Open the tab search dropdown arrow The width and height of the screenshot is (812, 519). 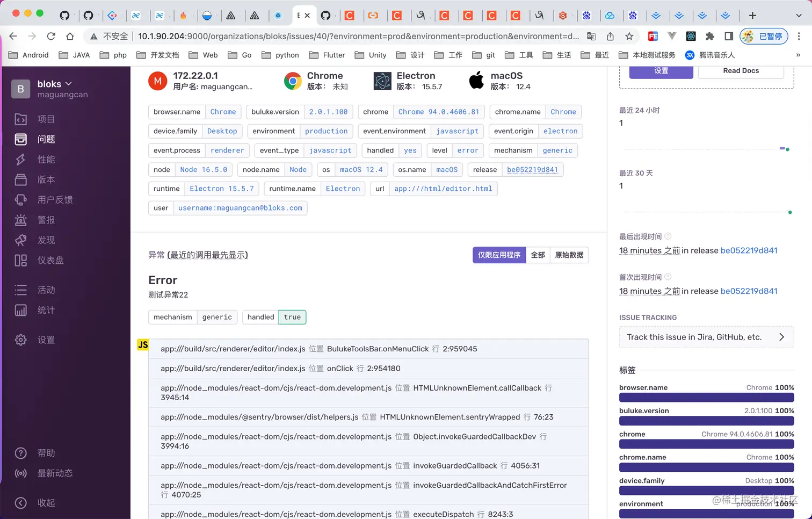pos(799,16)
